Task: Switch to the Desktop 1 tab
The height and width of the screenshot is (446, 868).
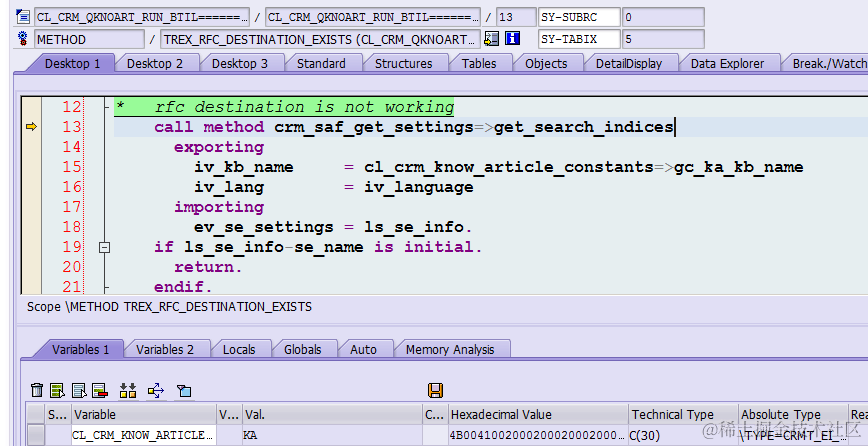Action: pos(73,63)
